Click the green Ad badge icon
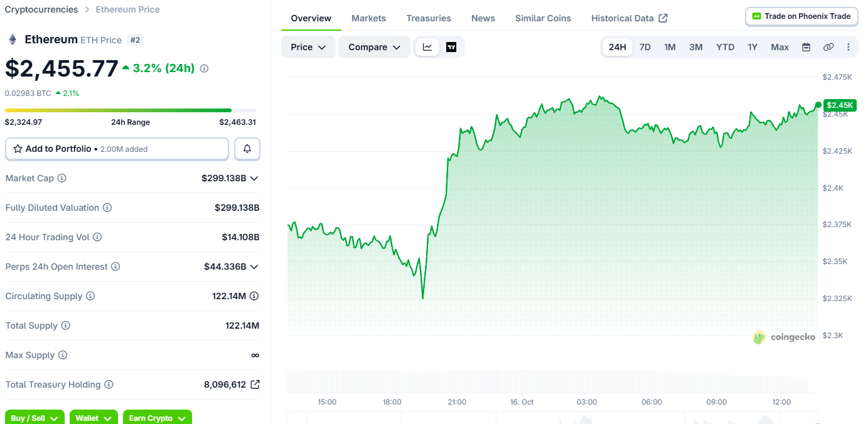The width and height of the screenshot is (868, 424). coord(757,16)
